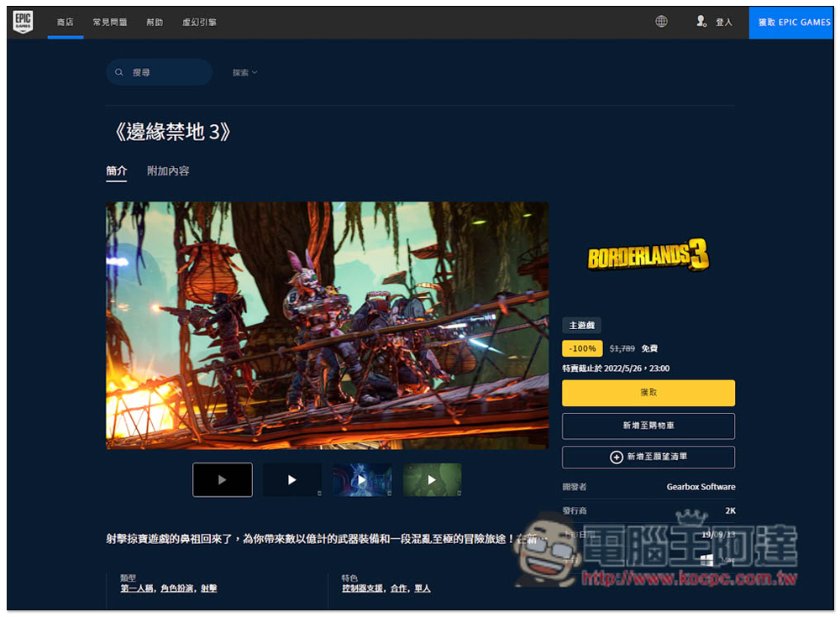Click the game description starting 射擊掠寶遊戲
The height and width of the screenshot is (617, 840).
327,539
